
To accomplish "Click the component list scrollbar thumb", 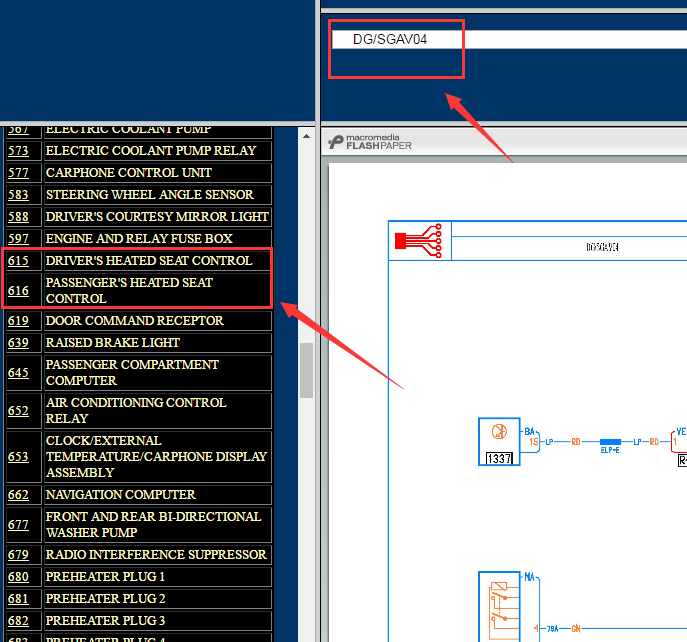I will point(306,371).
